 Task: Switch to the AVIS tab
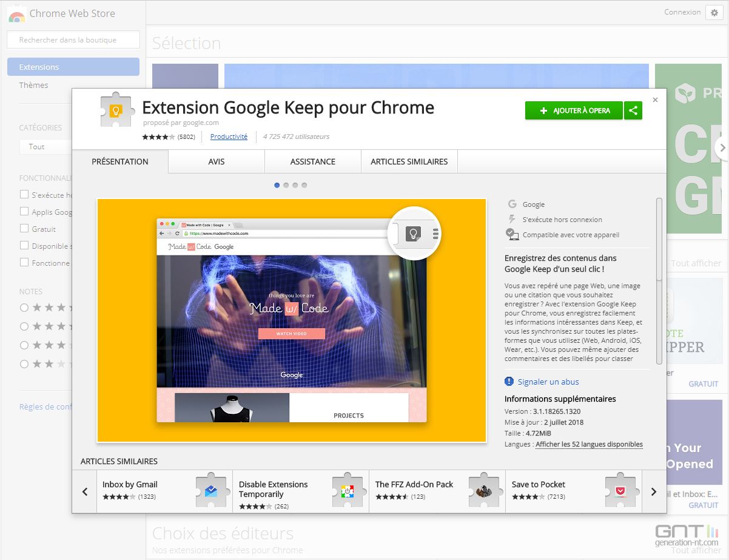click(x=217, y=161)
